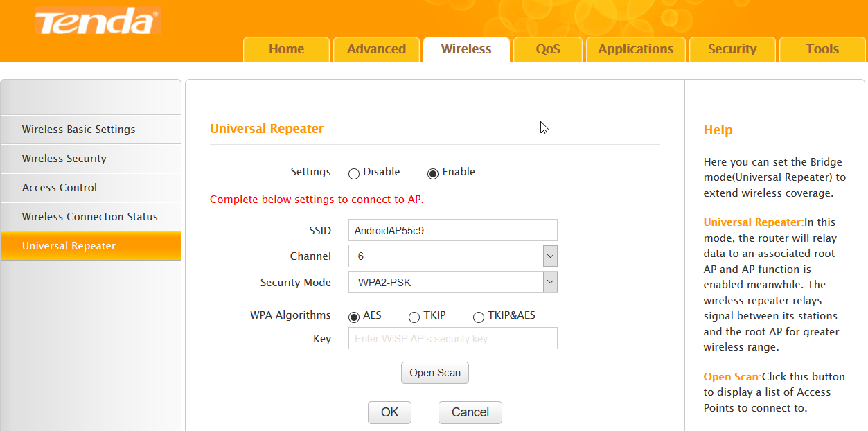Screen dimensions: 868x431
Task: Cancel the repeater settings changes
Action: pyautogui.click(x=470, y=412)
